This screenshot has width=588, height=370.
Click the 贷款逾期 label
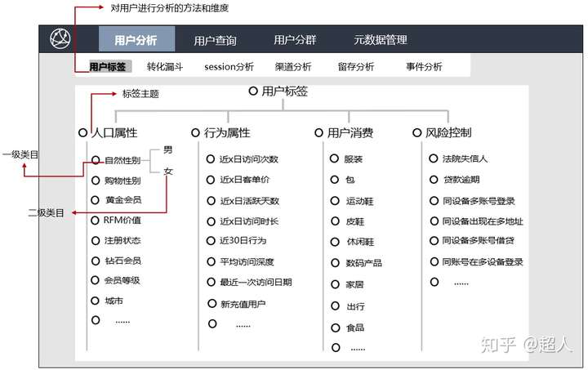tap(461, 180)
